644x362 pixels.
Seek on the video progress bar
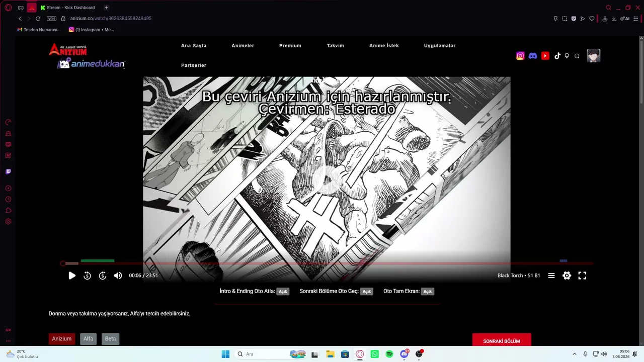point(327,263)
